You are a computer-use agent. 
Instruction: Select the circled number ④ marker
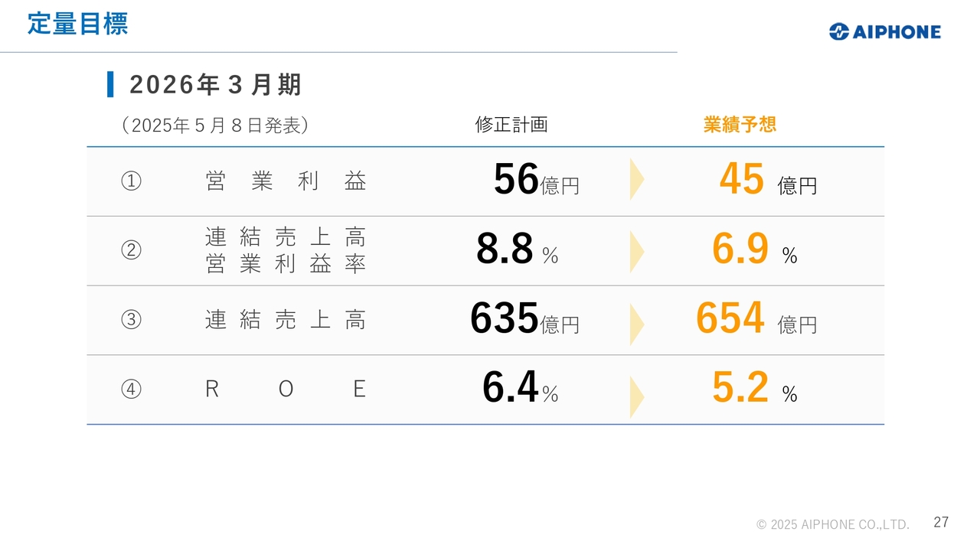point(131,390)
